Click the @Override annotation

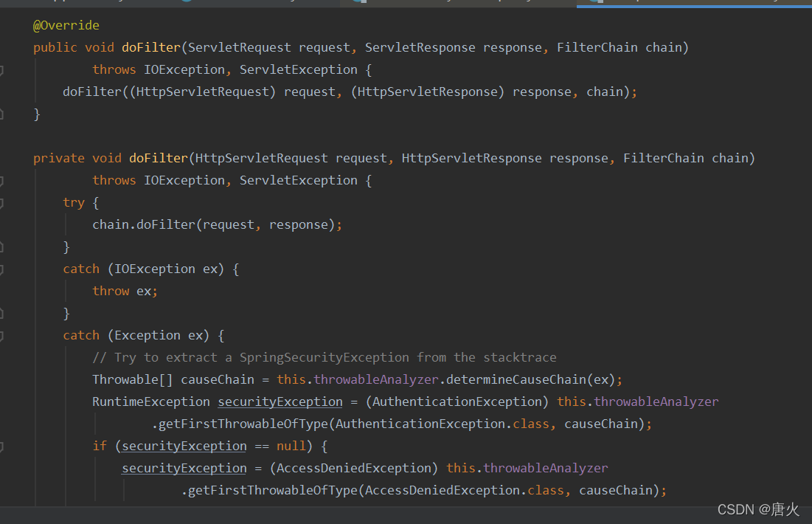(x=66, y=25)
